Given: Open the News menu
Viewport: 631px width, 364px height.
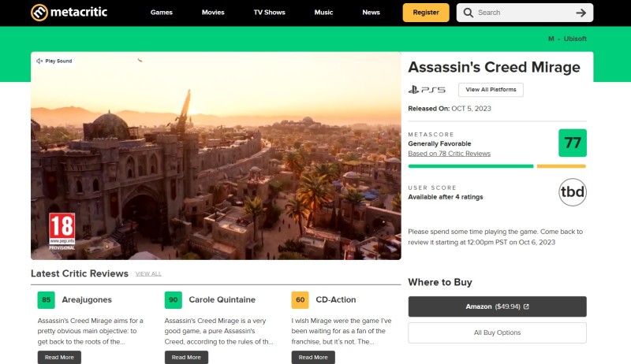Looking at the screenshot, I should coord(371,13).
